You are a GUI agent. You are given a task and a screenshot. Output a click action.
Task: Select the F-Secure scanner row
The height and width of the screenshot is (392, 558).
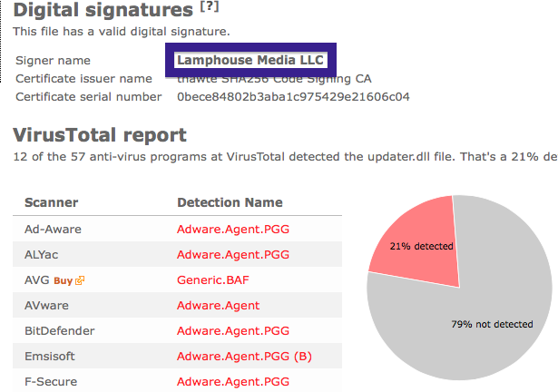click(x=177, y=382)
